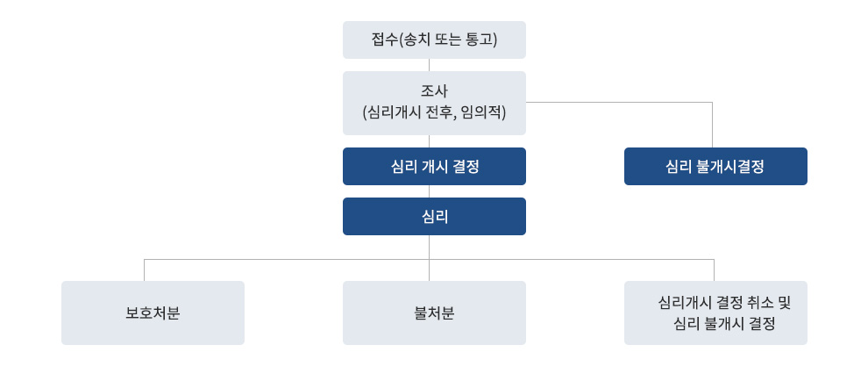Click the 심리 불개시결정 blue box

tap(715, 167)
